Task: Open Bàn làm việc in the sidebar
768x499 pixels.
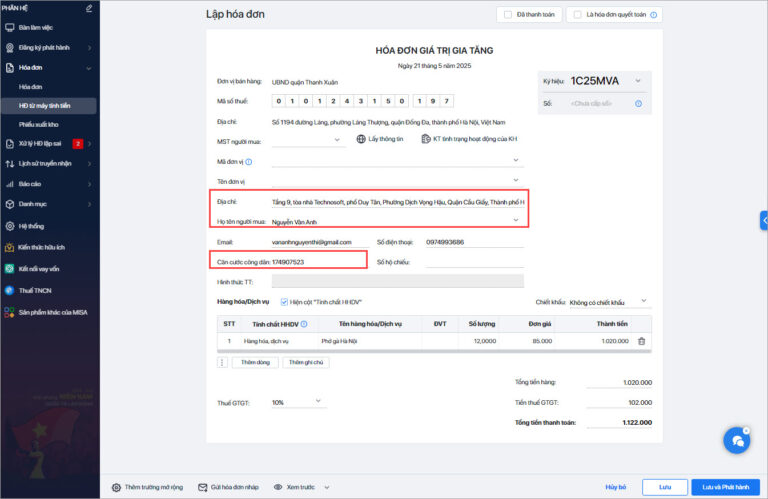Action: [35, 27]
